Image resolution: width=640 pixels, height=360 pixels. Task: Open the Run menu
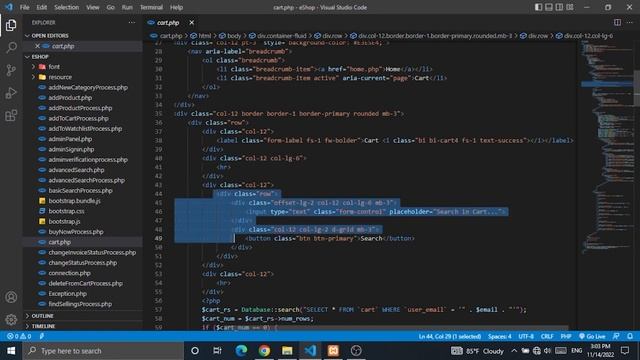(x=127, y=7)
